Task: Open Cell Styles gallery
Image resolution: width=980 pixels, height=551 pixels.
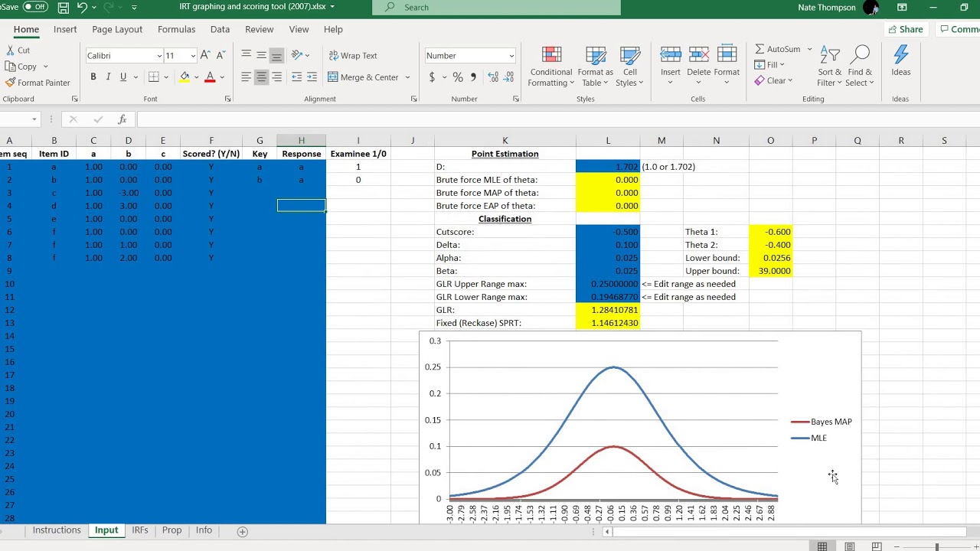Action: (x=629, y=67)
